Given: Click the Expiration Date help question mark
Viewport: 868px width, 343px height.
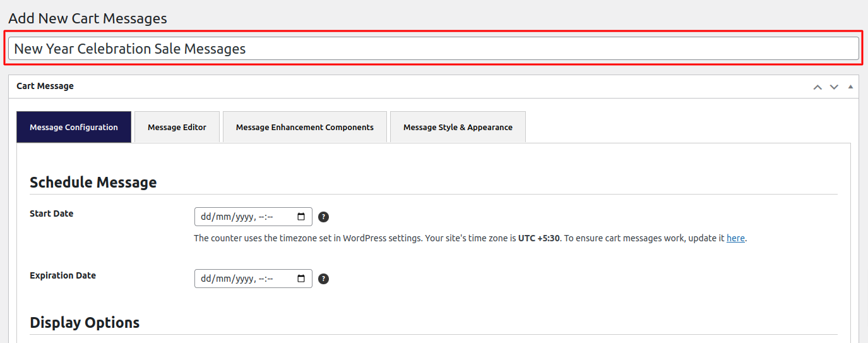Looking at the screenshot, I should pos(323,279).
